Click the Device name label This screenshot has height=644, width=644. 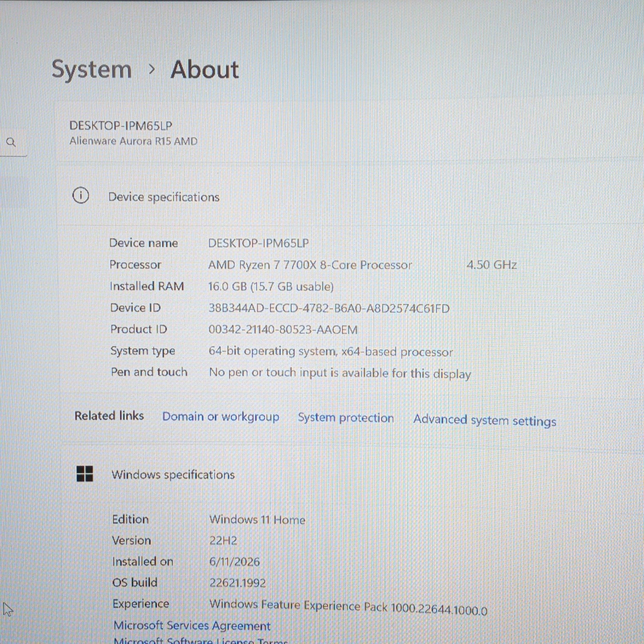[143, 243]
